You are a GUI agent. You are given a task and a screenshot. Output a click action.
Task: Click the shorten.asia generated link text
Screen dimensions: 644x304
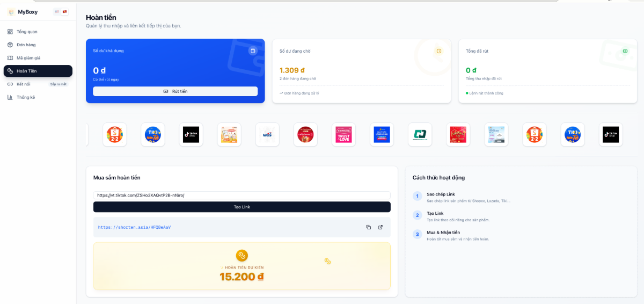coord(134,227)
